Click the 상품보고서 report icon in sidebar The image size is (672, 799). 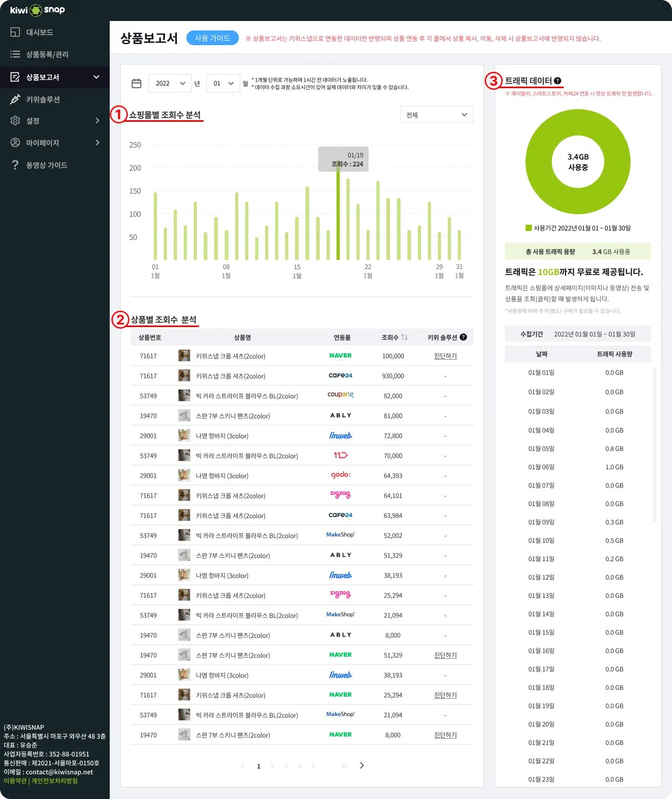coord(15,77)
